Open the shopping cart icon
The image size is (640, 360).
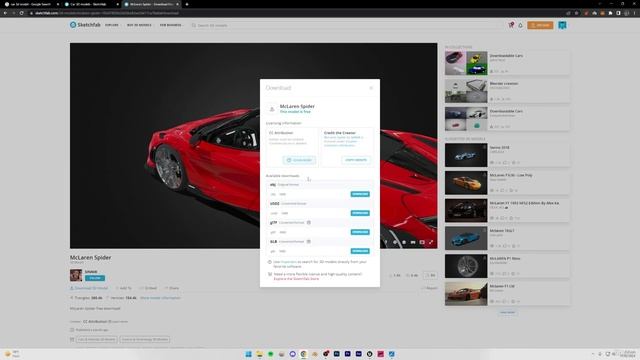click(x=511, y=25)
